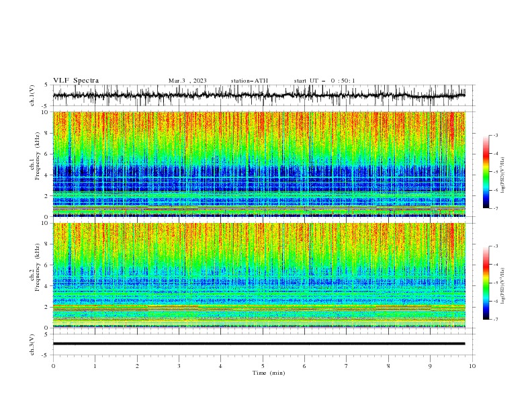Click the "5" tick on the time axis
Screen dimensions: 532x411
(x=263, y=366)
